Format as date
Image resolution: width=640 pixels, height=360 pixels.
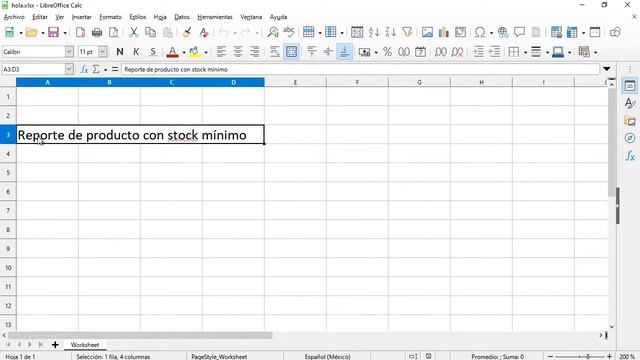(x=420, y=52)
